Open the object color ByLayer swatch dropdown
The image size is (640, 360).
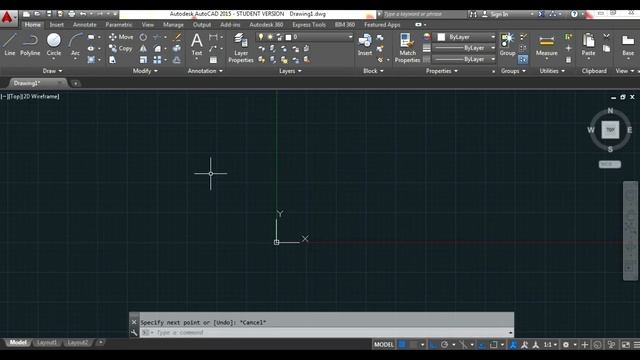click(464, 37)
